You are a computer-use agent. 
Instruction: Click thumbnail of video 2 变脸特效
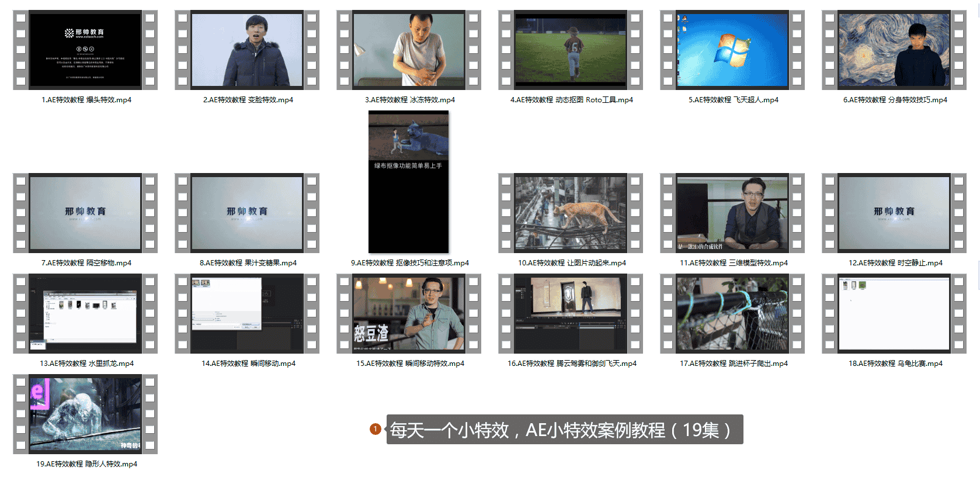(247, 50)
